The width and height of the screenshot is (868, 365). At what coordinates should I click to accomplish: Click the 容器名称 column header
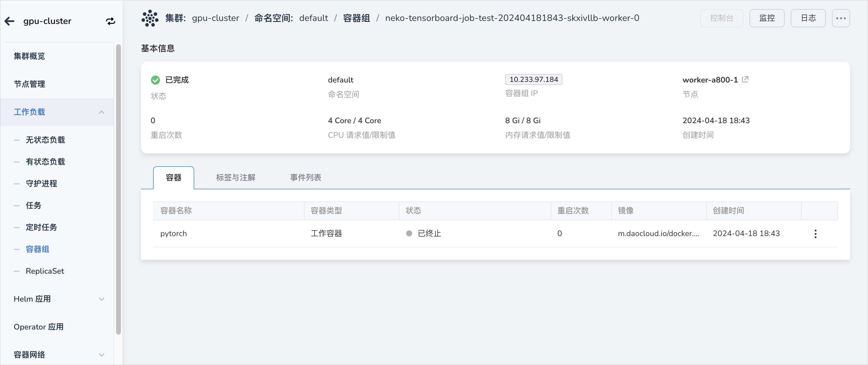point(176,211)
